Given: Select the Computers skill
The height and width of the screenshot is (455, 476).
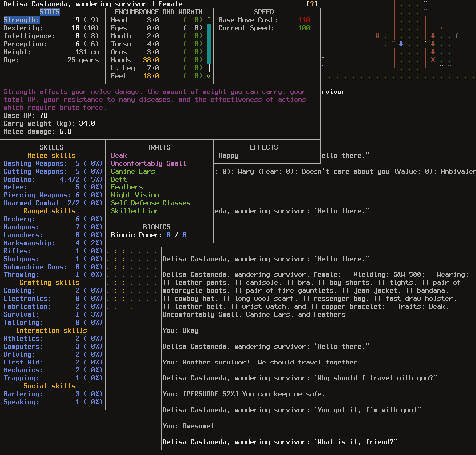Looking at the screenshot, I should [53, 346].
